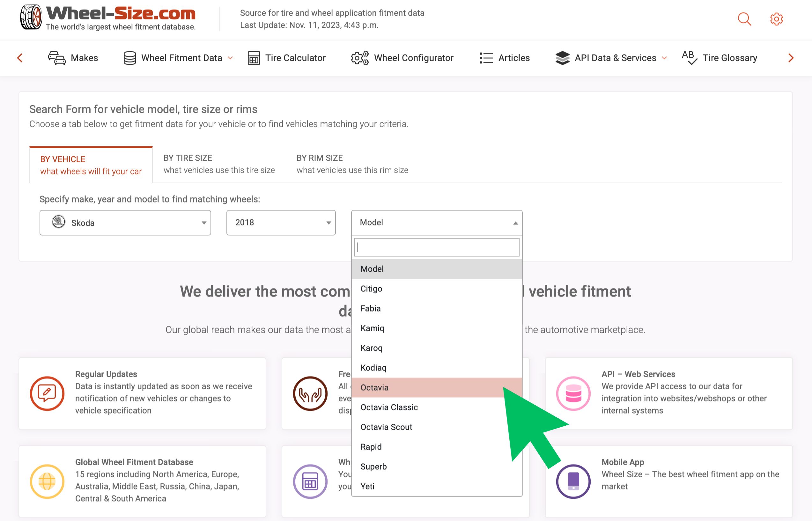Screen dimensions: 812x521
Task: Click the left navigation arrow
Action: (20, 58)
